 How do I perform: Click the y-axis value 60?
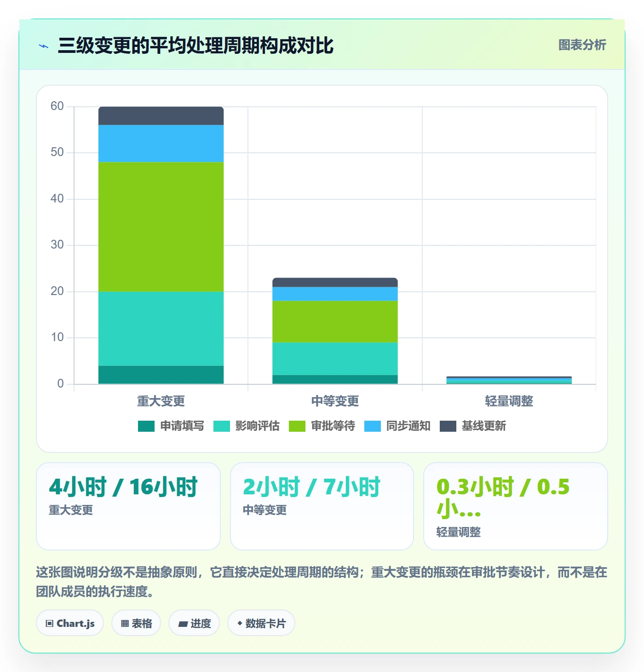pyautogui.click(x=57, y=106)
